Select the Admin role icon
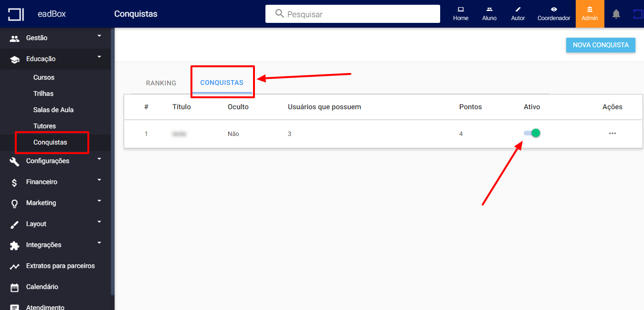 590,10
